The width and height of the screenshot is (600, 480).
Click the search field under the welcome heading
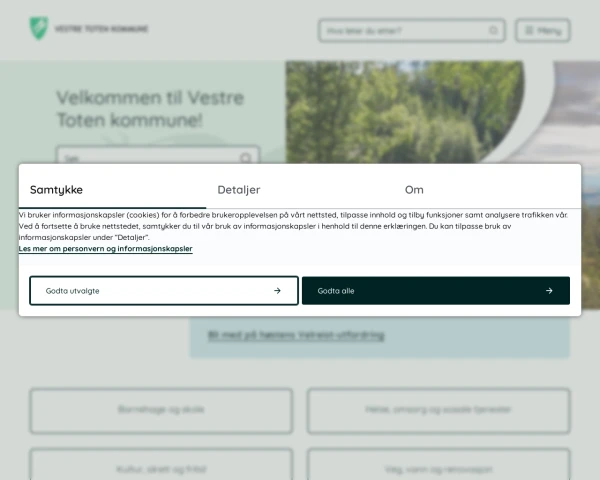tap(158, 155)
